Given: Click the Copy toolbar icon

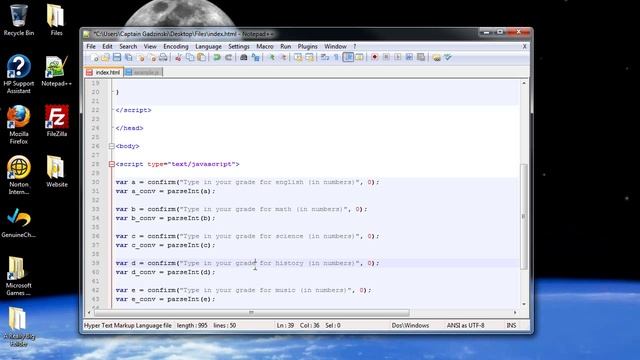Looking at the screenshot, I should pyautogui.click(x=190, y=58).
